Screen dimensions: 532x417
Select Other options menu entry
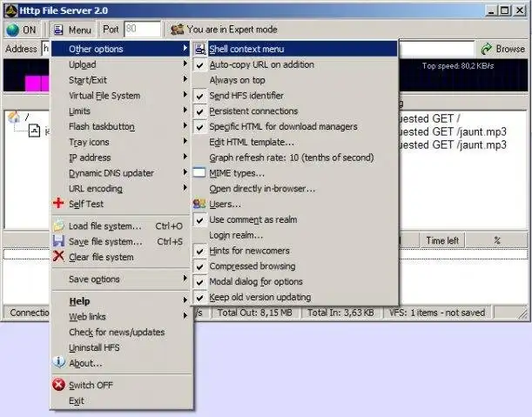point(121,49)
